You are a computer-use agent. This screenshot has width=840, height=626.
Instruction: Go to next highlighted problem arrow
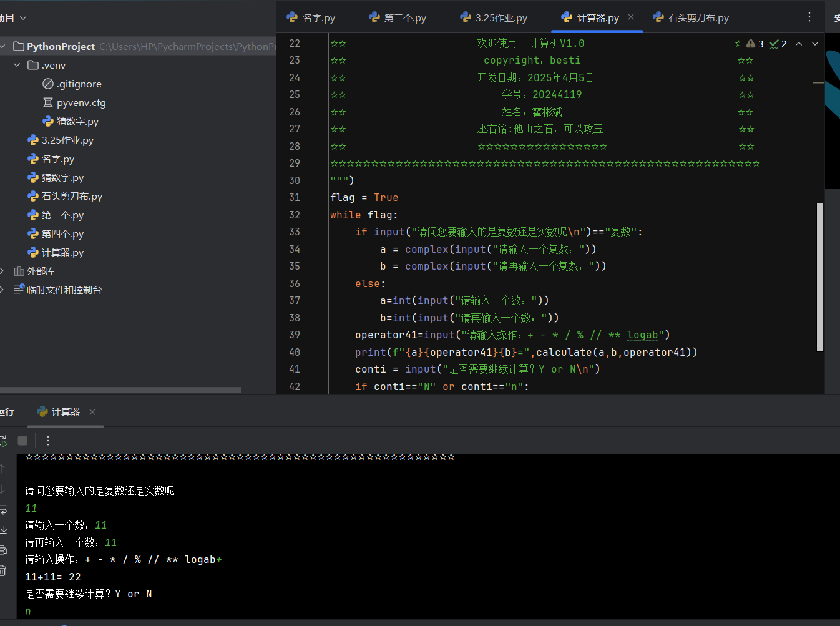coord(815,44)
